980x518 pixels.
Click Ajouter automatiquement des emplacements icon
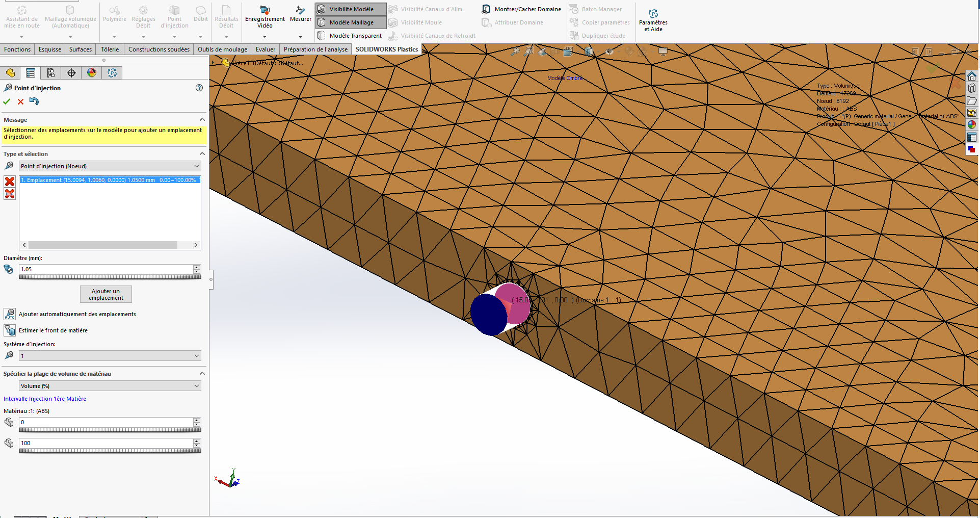tap(9, 314)
